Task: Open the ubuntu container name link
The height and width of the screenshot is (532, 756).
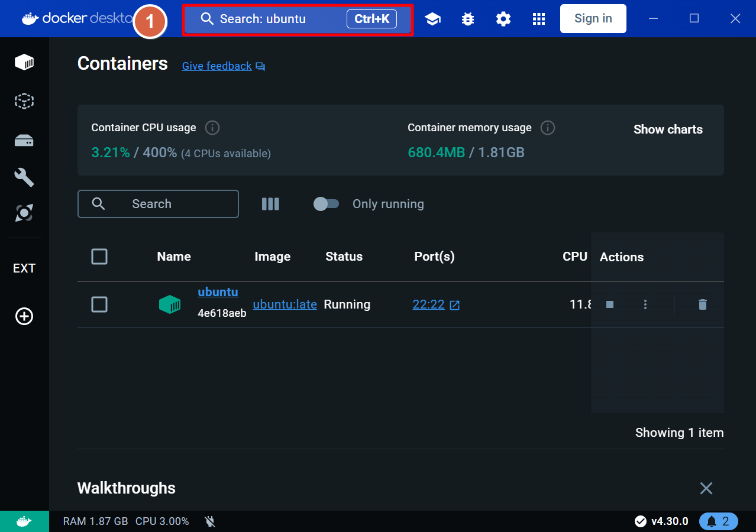Action: click(218, 292)
